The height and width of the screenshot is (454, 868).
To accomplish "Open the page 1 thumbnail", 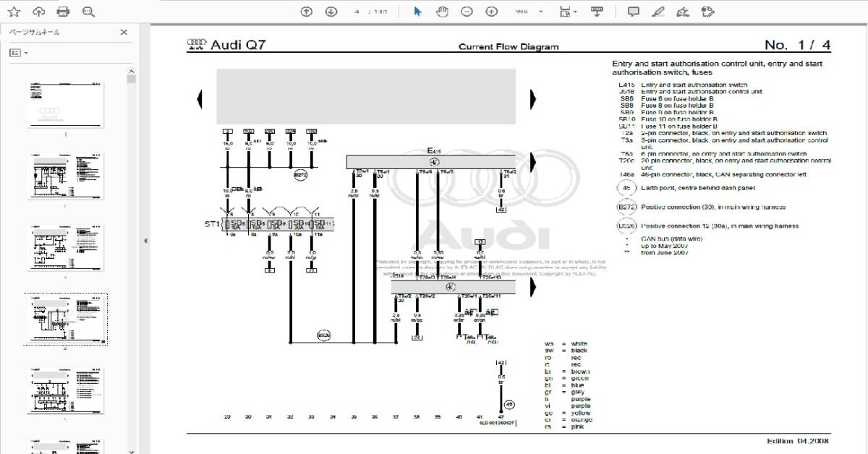I will [65, 105].
